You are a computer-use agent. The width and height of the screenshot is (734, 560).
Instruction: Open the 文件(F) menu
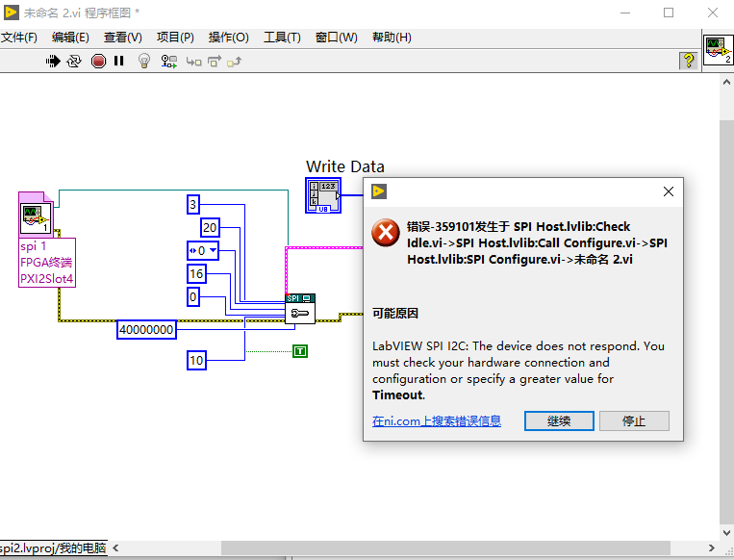[x=18, y=38]
